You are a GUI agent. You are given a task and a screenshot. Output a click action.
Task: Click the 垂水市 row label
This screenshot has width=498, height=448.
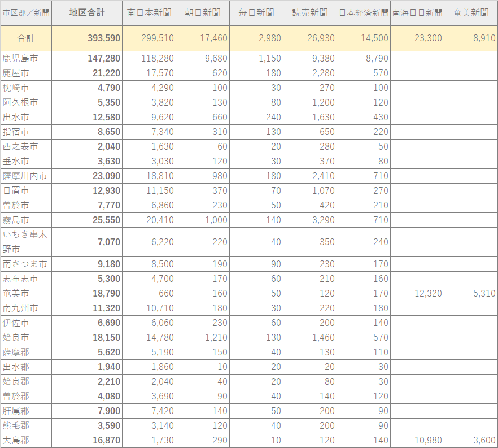tap(16, 161)
